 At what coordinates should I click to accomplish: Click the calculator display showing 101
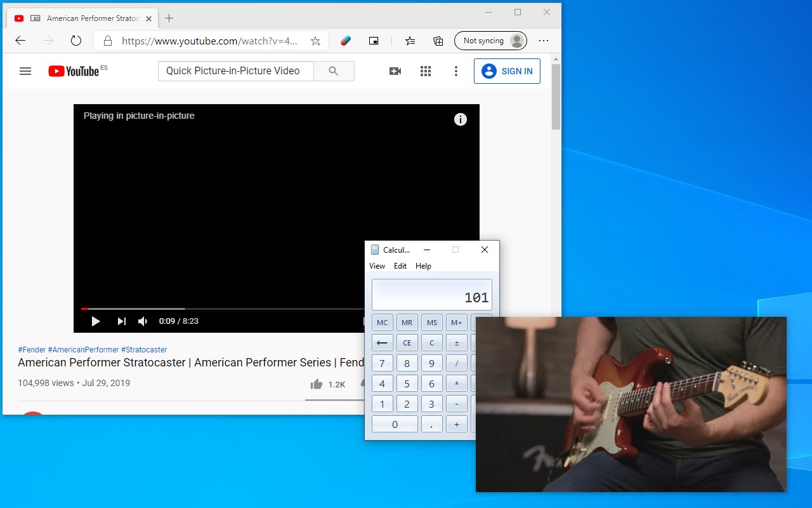pyautogui.click(x=432, y=295)
